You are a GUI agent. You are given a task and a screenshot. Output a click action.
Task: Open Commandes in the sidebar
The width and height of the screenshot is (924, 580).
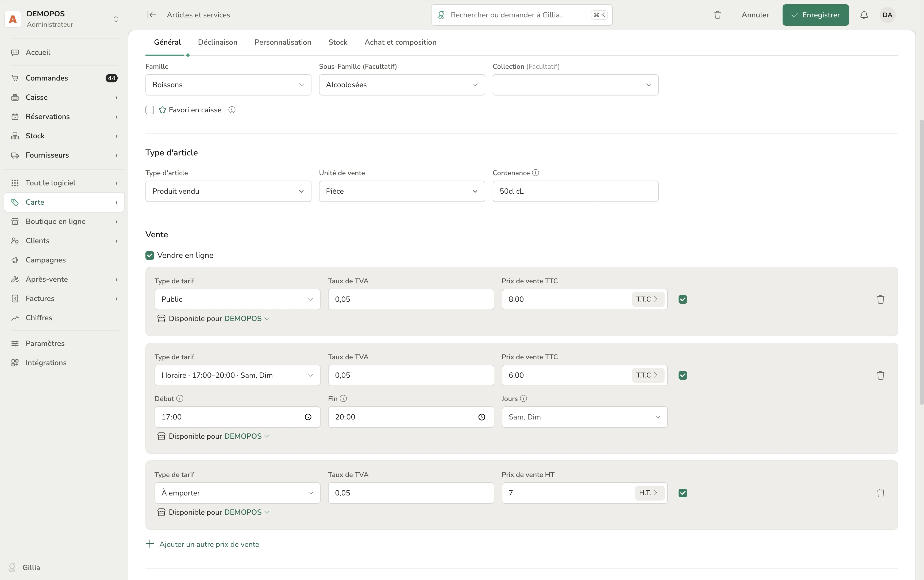64,78
